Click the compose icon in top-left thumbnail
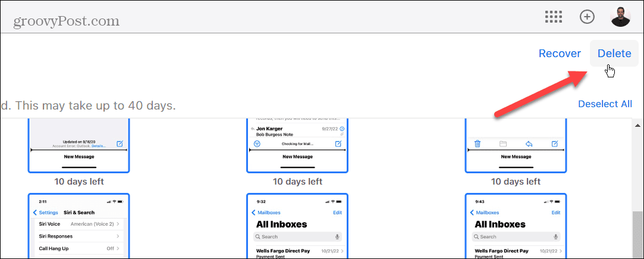The width and height of the screenshot is (644, 259). 120,143
